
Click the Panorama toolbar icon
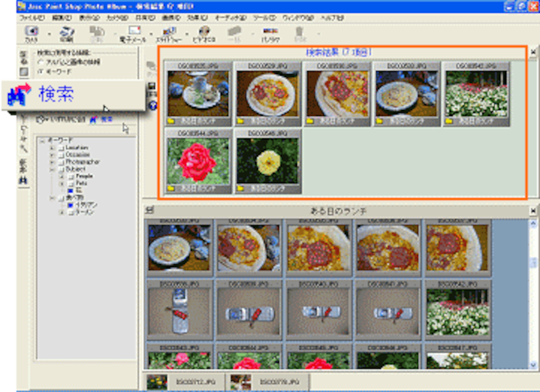[x=271, y=32]
